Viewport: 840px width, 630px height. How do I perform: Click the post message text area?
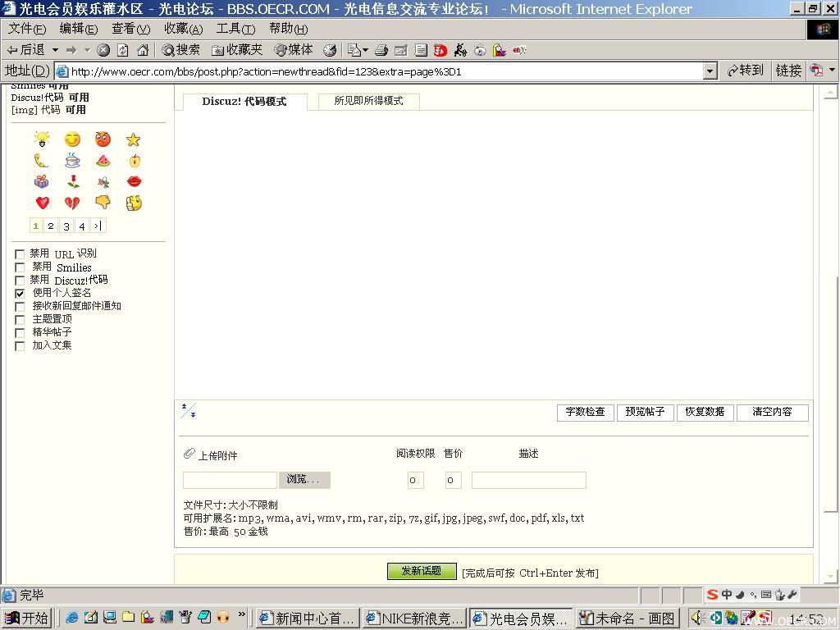click(x=493, y=254)
